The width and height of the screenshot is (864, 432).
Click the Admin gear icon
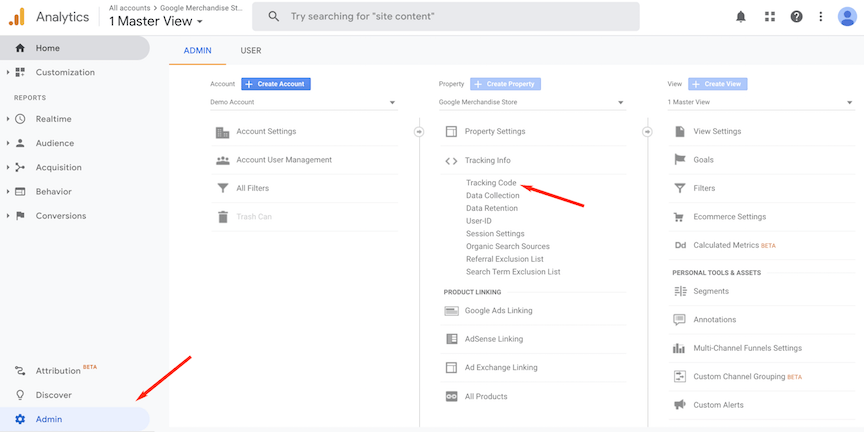pos(20,419)
